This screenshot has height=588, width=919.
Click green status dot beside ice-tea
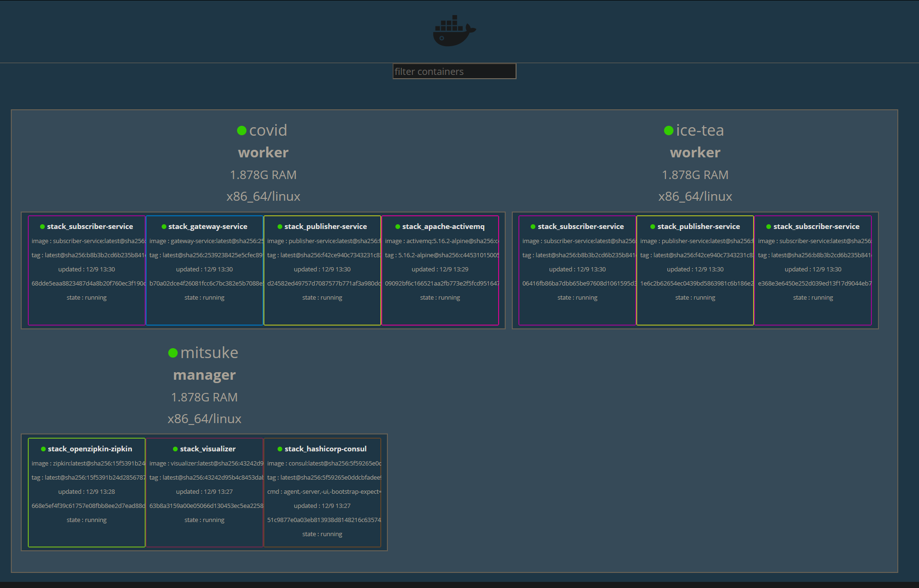[x=668, y=131]
